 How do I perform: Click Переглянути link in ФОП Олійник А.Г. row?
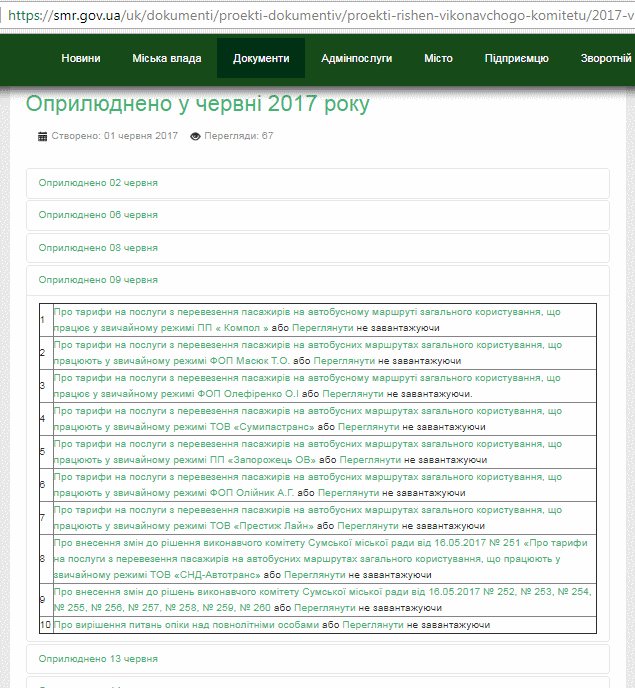click(x=348, y=493)
